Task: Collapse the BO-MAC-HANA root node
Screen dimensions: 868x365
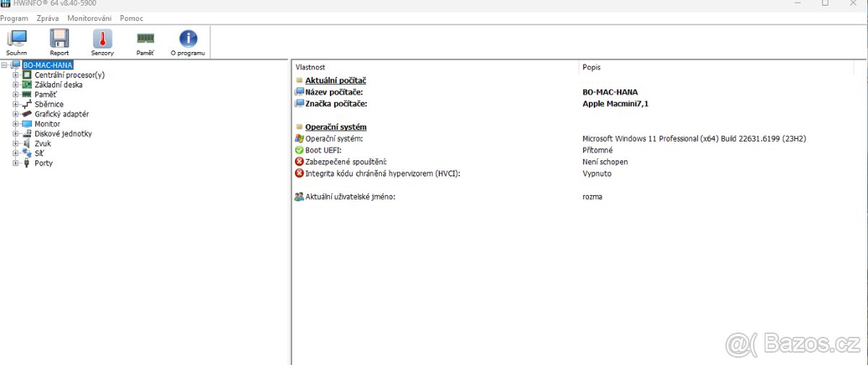Action: [5, 65]
